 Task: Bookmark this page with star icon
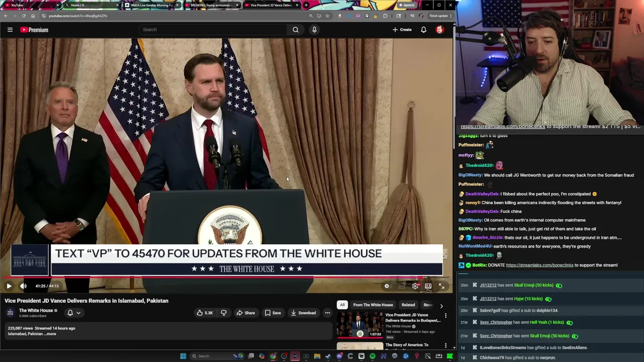[x=327, y=16]
